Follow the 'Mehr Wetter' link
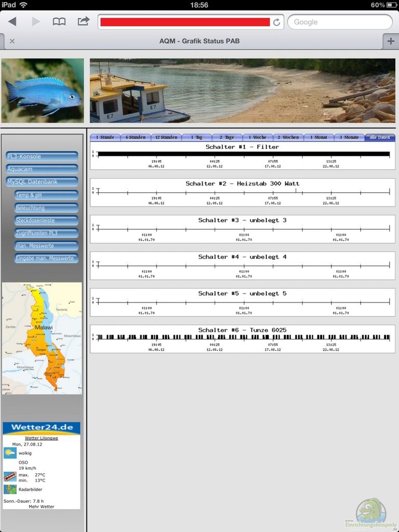This screenshot has width=399, height=532. [42, 507]
